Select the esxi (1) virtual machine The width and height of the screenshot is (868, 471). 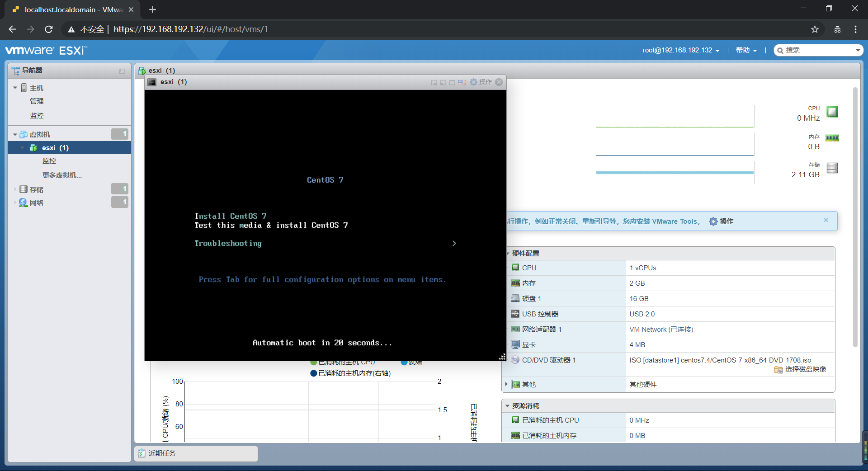pos(70,148)
